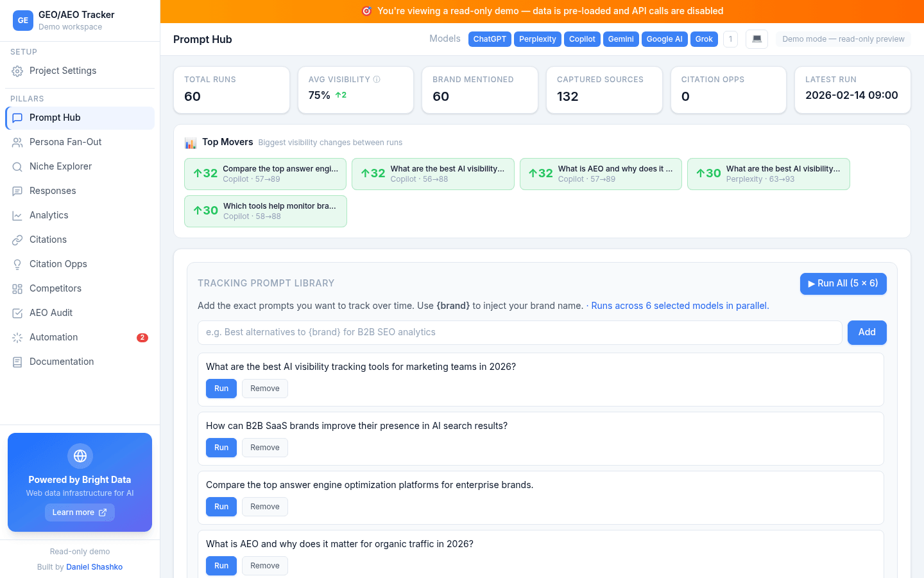Remove the What is AEO prompt
The height and width of the screenshot is (578, 924).
[x=265, y=566]
